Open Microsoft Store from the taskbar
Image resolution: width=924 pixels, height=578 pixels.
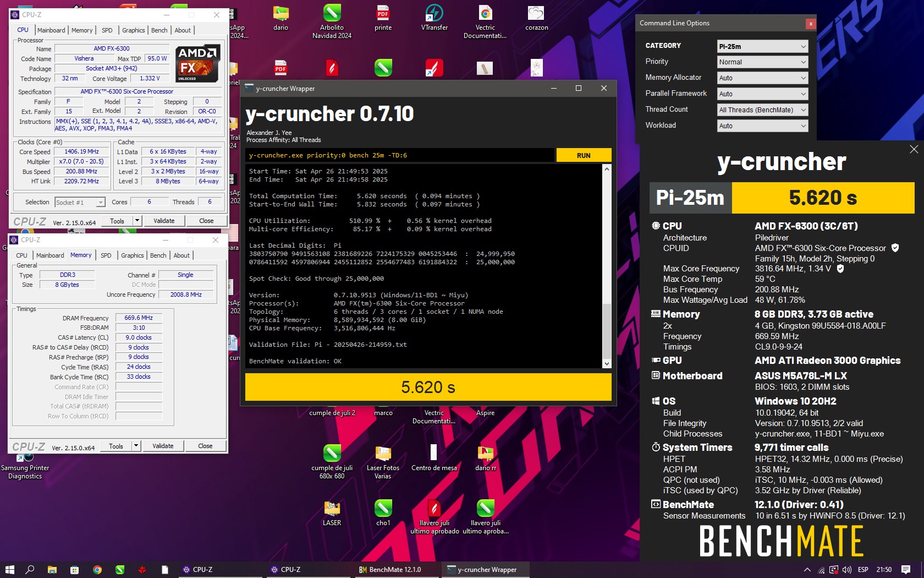pyautogui.click(x=75, y=570)
